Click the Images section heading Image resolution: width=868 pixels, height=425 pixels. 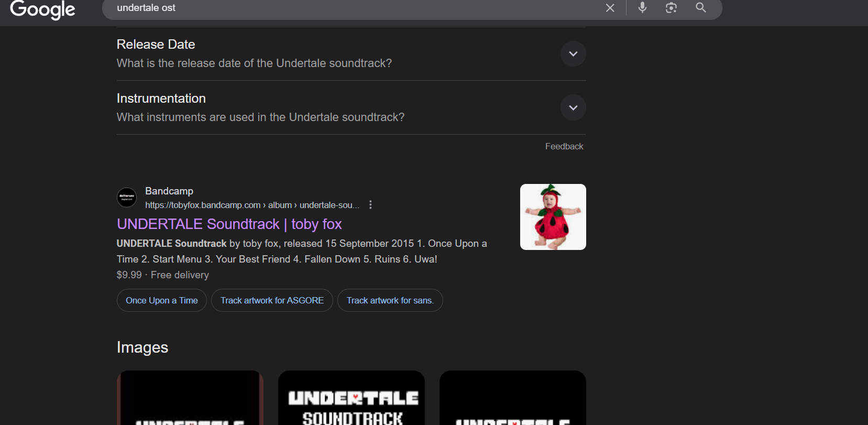coord(142,347)
